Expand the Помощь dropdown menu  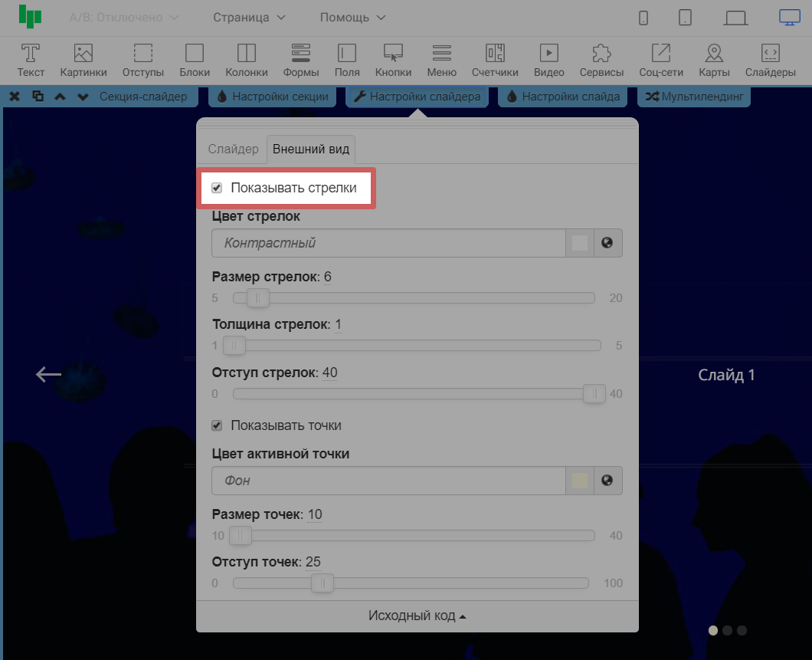(352, 17)
